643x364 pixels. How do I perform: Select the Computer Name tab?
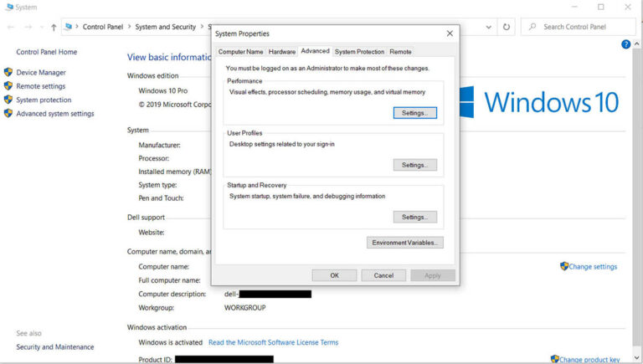click(240, 52)
